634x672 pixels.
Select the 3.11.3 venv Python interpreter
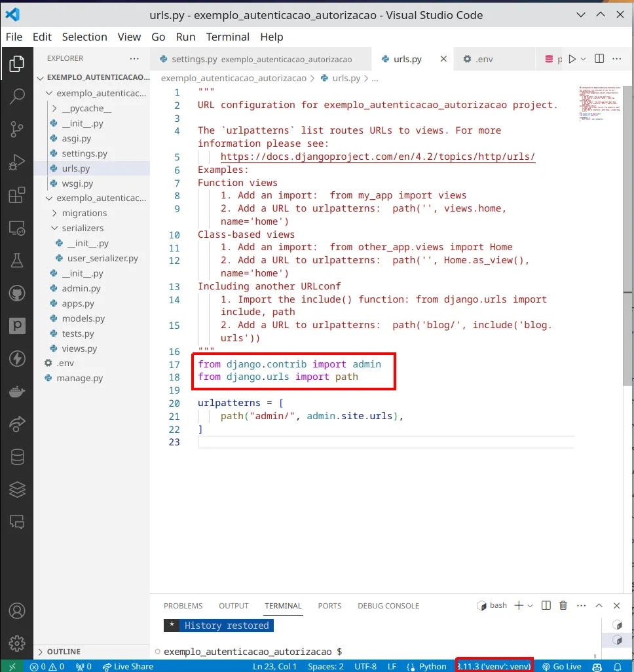point(494,666)
